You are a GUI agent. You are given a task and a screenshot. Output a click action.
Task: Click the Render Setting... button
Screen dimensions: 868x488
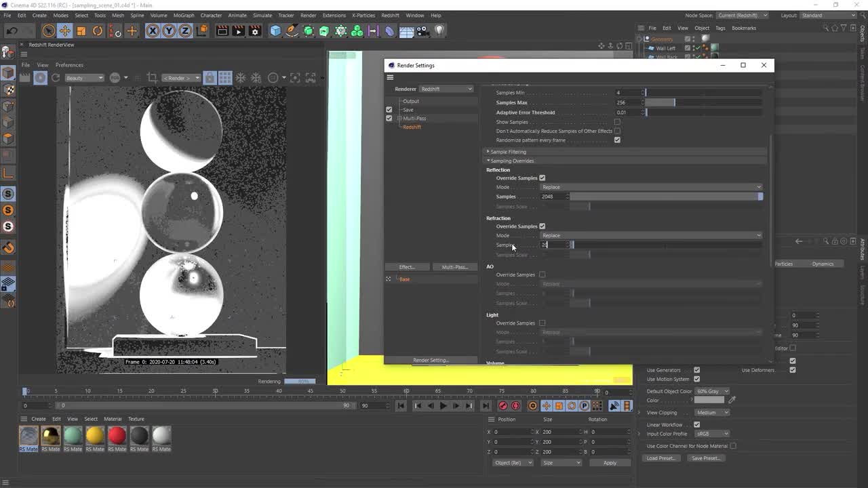point(431,361)
